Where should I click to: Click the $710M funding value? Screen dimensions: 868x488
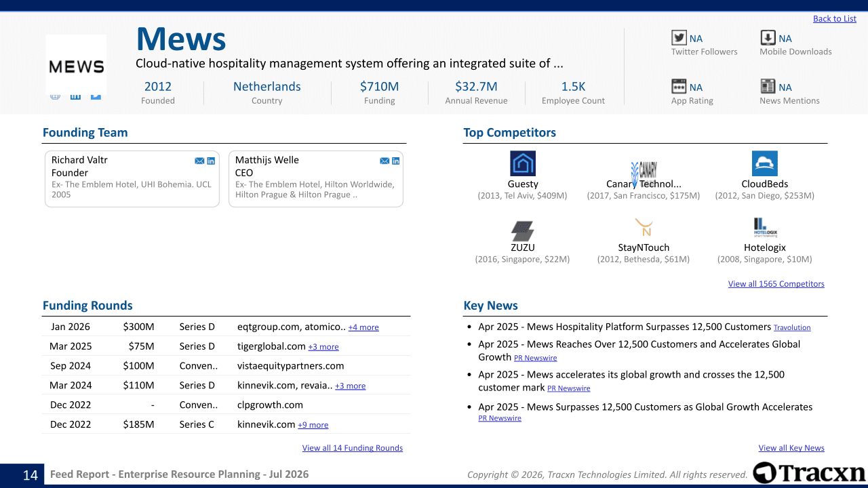point(380,86)
